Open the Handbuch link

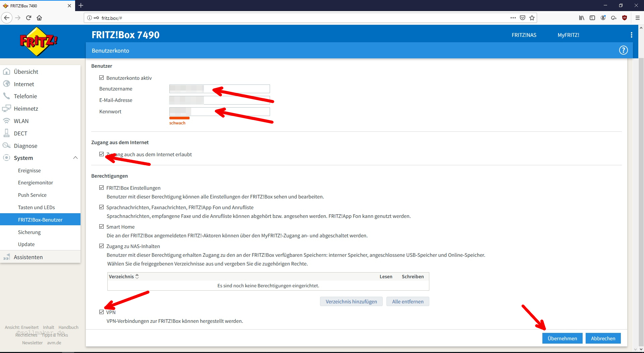point(68,327)
